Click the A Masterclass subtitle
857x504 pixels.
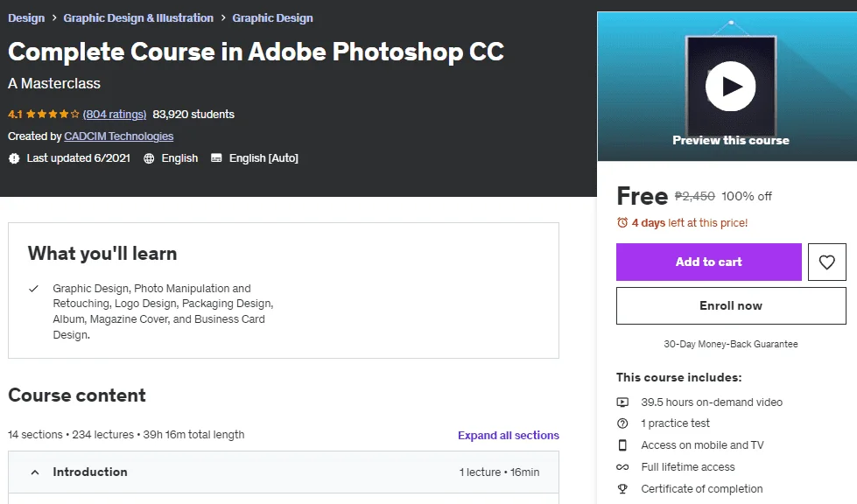pyautogui.click(x=54, y=83)
